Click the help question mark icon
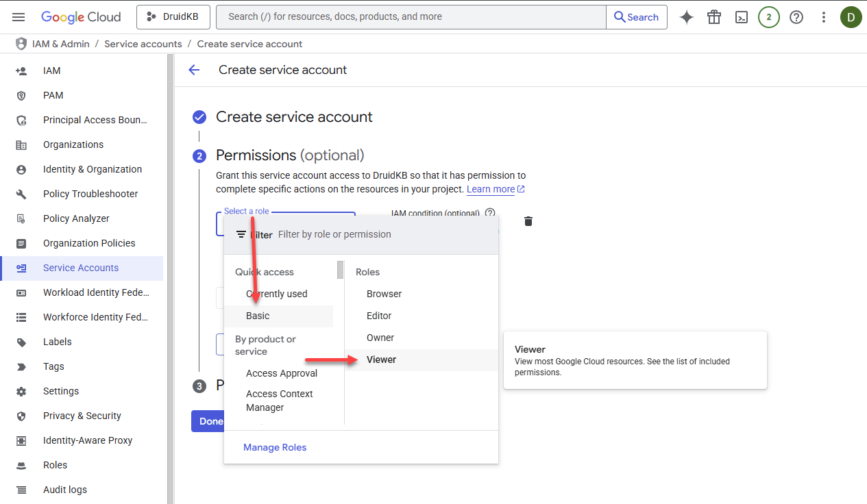867x504 pixels. pyautogui.click(x=796, y=17)
